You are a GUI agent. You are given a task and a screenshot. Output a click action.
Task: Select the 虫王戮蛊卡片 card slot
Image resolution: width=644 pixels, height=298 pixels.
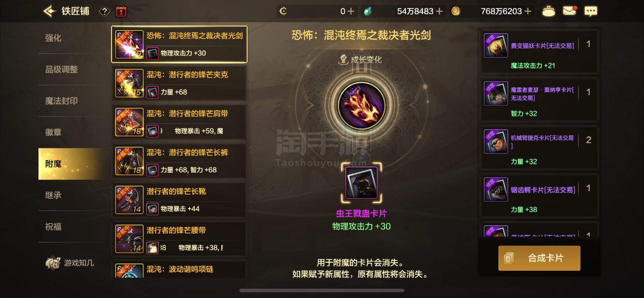pyautogui.click(x=362, y=183)
